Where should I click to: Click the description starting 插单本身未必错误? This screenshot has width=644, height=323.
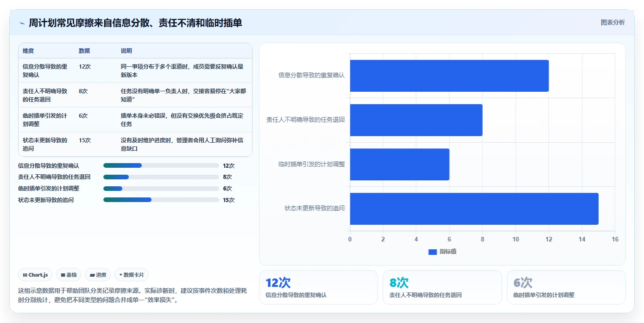182,120
